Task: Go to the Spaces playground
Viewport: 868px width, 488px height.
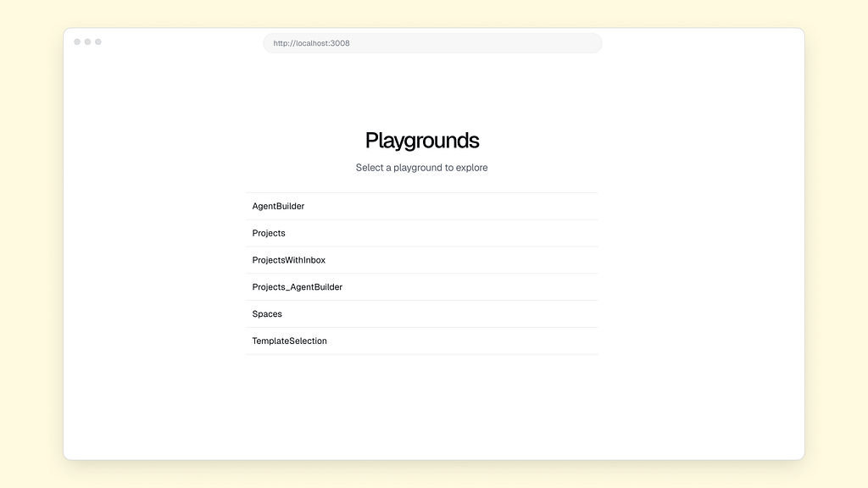Action: tap(267, 314)
